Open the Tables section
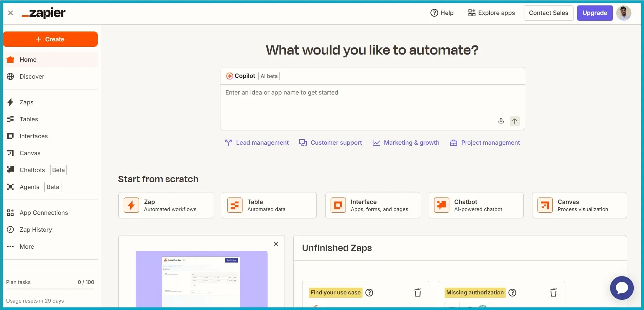This screenshot has height=310, width=644. point(28,119)
